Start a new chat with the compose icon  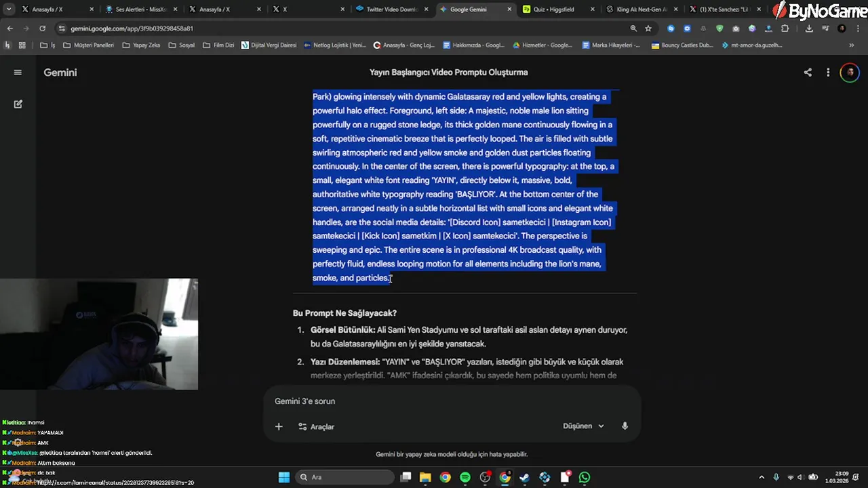(x=18, y=104)
